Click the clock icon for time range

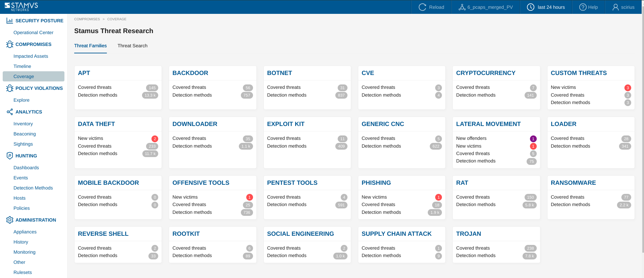pyautogui.click(x=531, y=7)
